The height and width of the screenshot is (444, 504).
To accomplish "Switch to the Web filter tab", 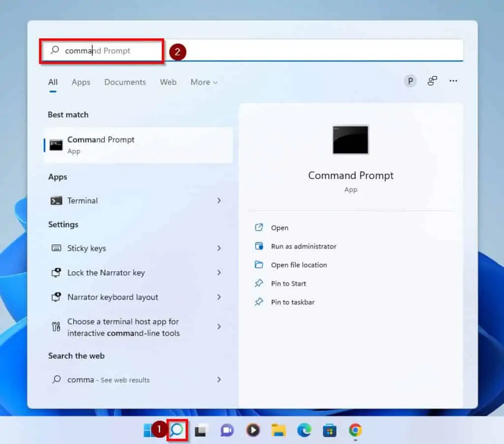I will pos(168,82).
